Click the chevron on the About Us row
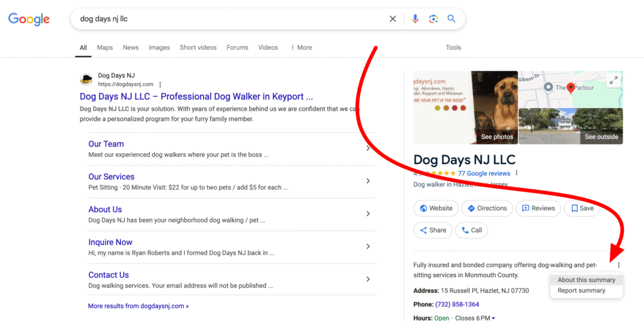Image resolution: width=644 pixels, height=321 pixels. pos(368,214)
